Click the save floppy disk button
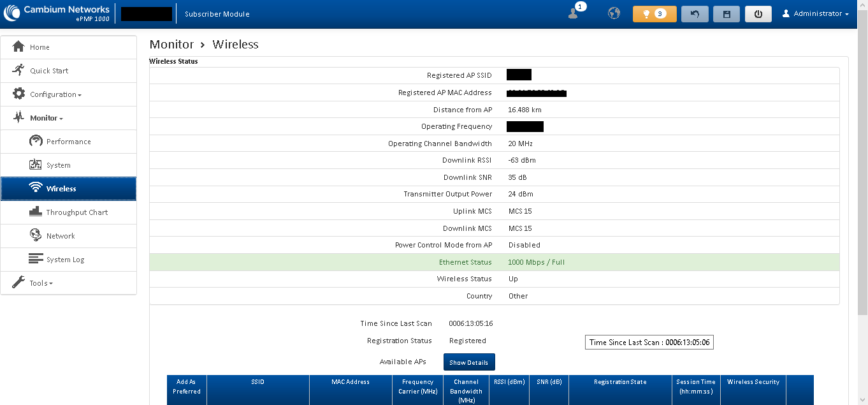The height and width of the screenshot is (405, 868). coord(726,14)
